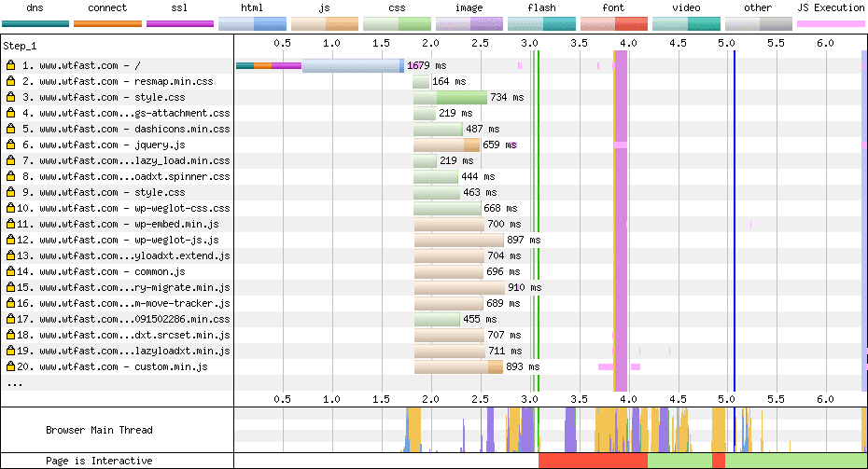
Task: Click the JS Execution legend swatch
Action: [831, 23]
